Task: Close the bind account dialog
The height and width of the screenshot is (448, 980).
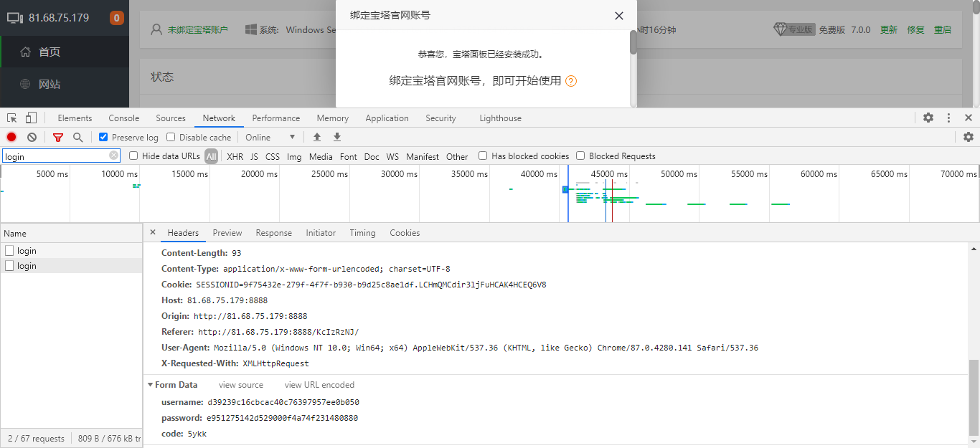Action: (619, 16)
